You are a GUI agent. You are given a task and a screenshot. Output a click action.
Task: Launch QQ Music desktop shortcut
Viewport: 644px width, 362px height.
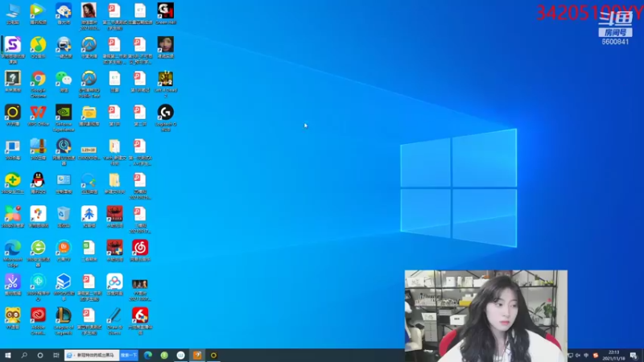tap(38, 47)
